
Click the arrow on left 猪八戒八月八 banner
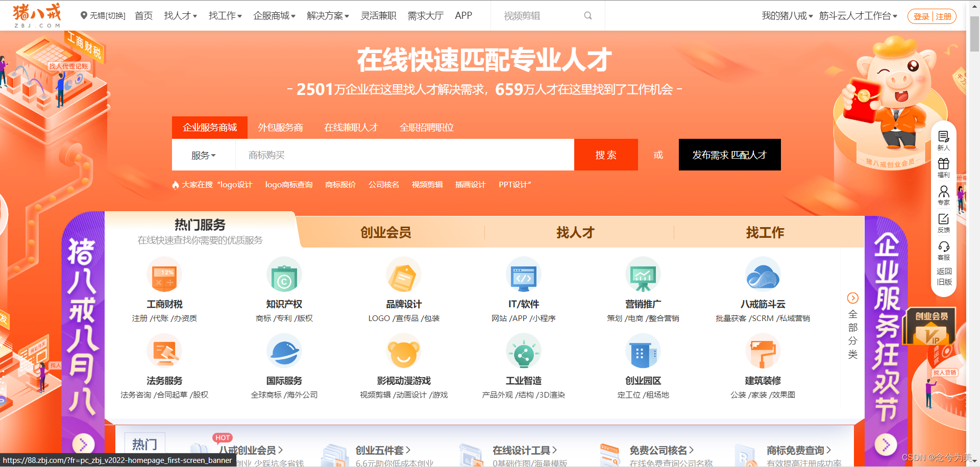[x=83, y=444]
